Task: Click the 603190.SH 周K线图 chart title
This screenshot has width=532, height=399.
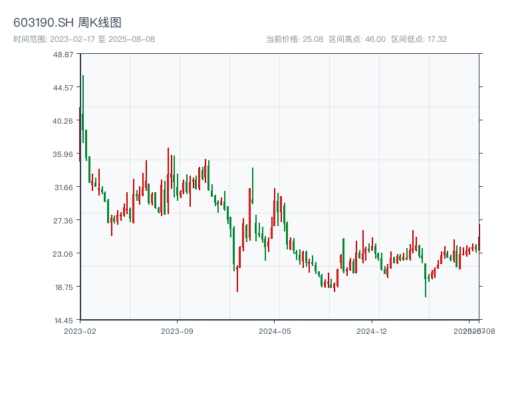Action: [x=67, y=23]
